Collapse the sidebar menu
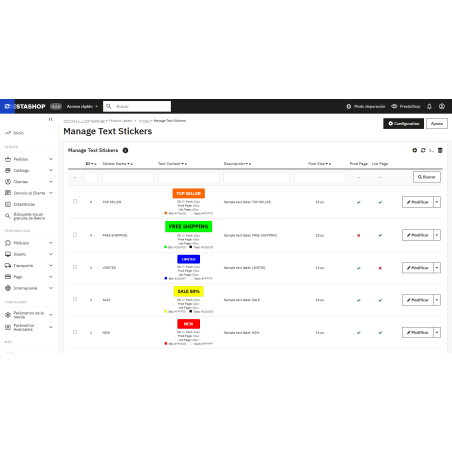The width and height of the screenshot is (452, 452). [51, 119]
